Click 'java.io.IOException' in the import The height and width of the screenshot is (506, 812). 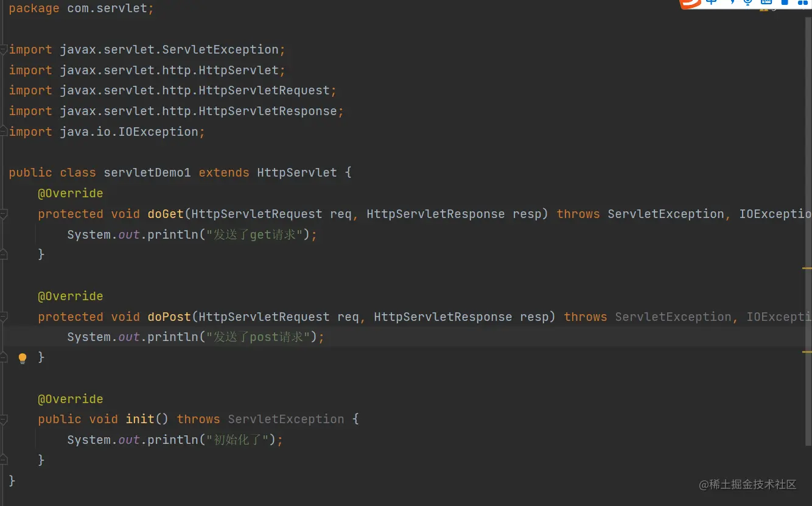pos(129,132)
